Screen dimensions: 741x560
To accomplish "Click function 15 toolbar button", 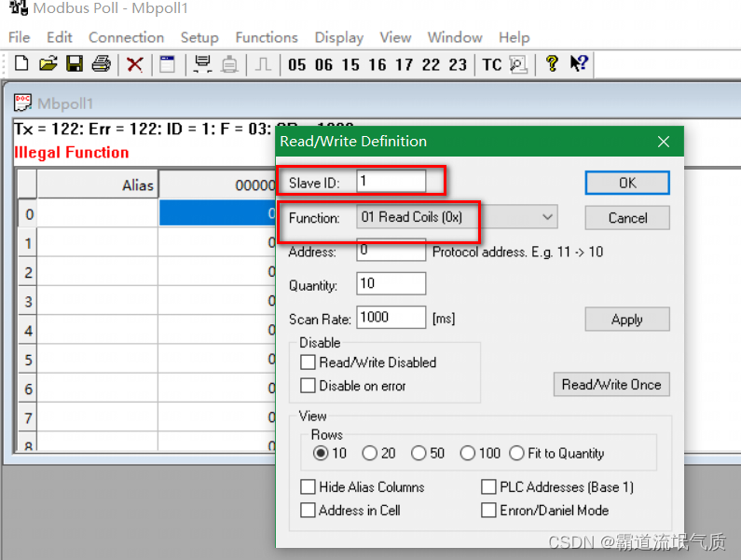I will point(350,64).
